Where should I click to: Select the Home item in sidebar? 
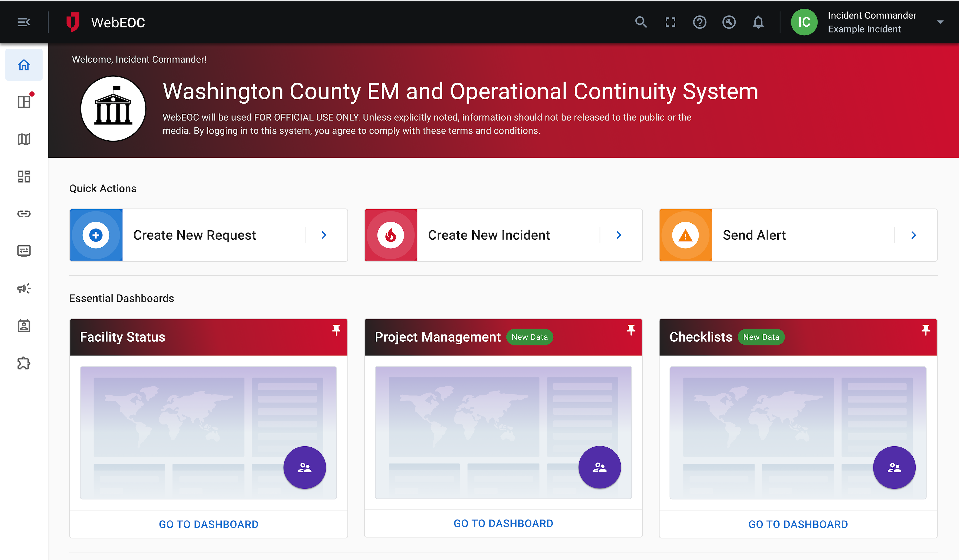click(x=24, y=65)
